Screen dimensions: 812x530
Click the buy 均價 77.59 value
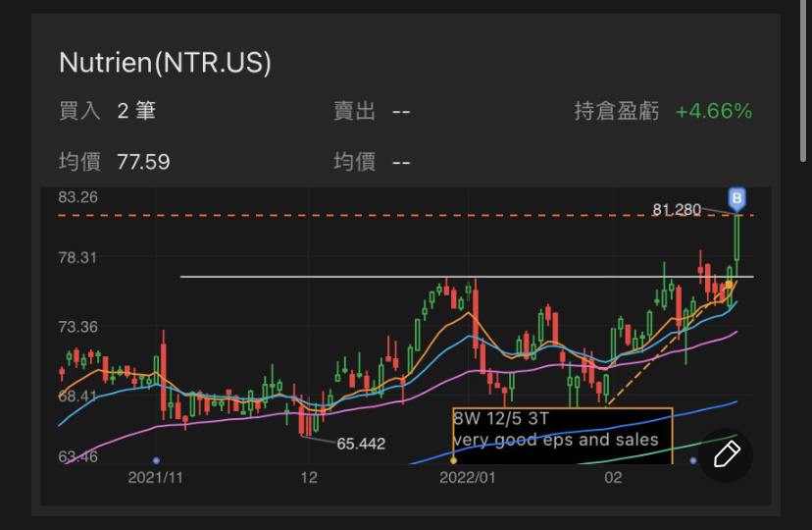142,161
